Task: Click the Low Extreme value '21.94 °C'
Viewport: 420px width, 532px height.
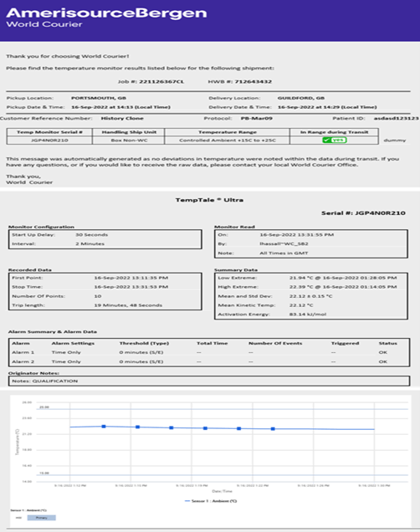Action: tap(301, 278)
